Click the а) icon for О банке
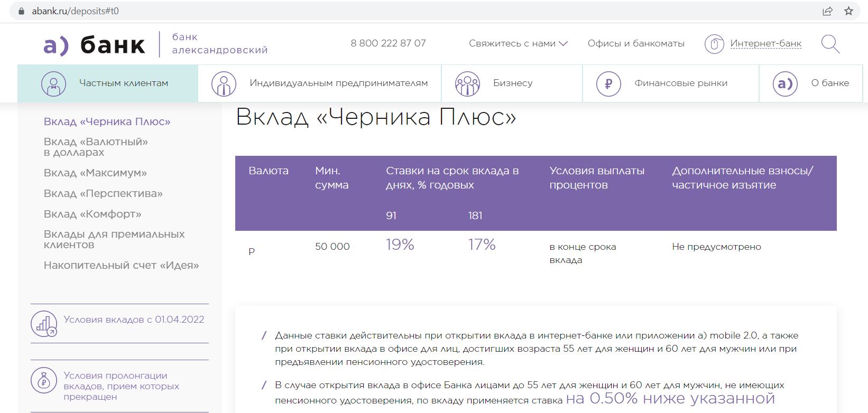Screen dimensions: 868x413 click(x=785, y=83)
